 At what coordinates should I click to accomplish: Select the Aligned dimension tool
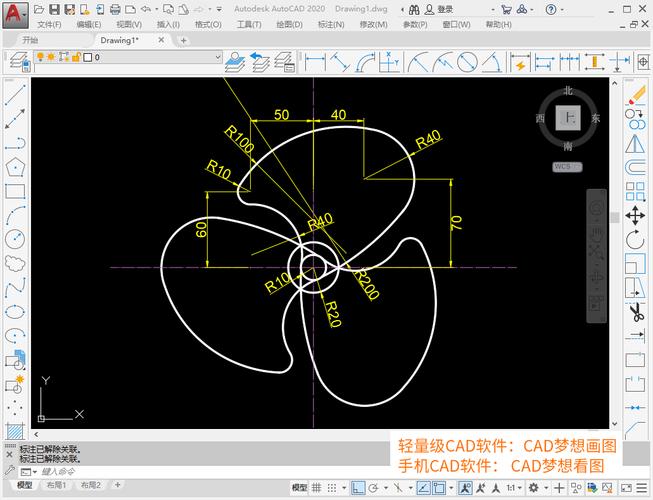pos(340,62)
